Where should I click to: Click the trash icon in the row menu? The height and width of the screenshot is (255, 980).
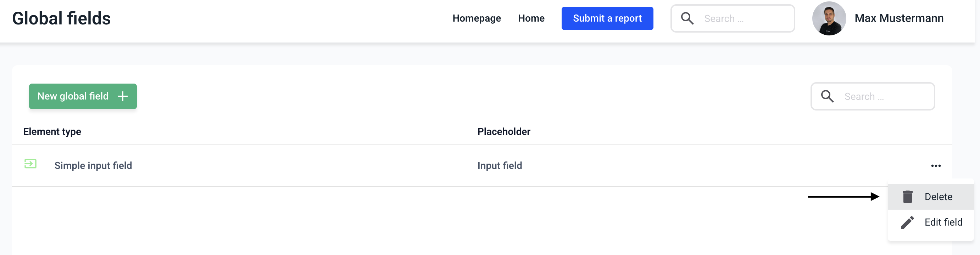pyautogui.click(x=907, y=197)
